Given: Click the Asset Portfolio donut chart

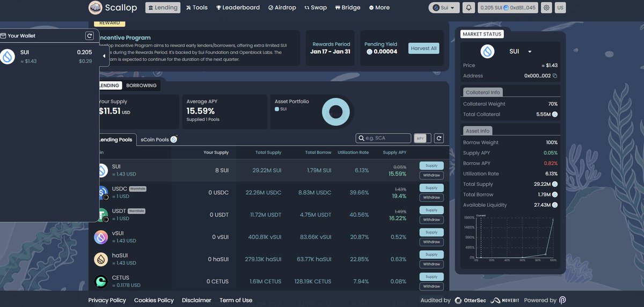Looking at the screenshot, I should tap(336, 112).
